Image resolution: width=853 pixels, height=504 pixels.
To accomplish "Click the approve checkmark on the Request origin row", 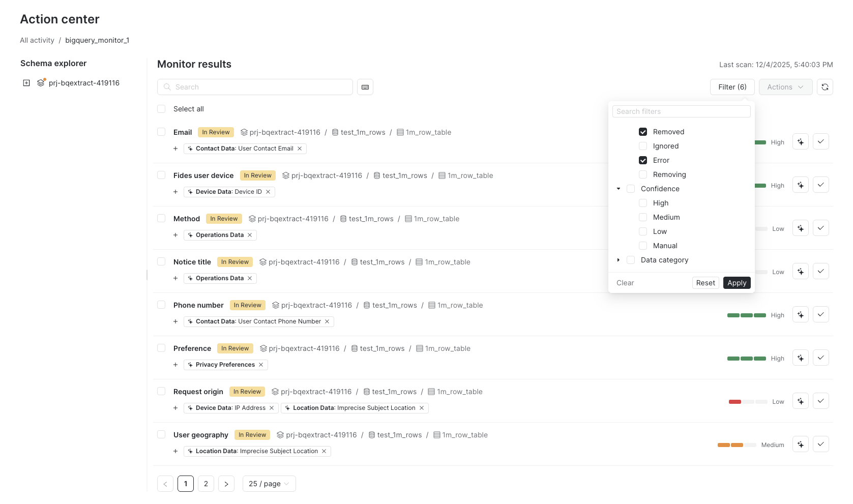I will pos(820,401).
